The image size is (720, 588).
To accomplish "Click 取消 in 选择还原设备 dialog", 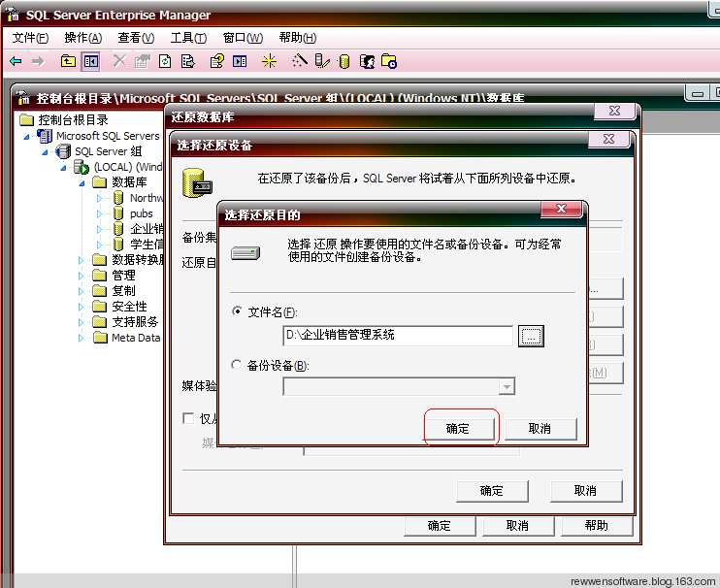I will click(x=586, y=491).
